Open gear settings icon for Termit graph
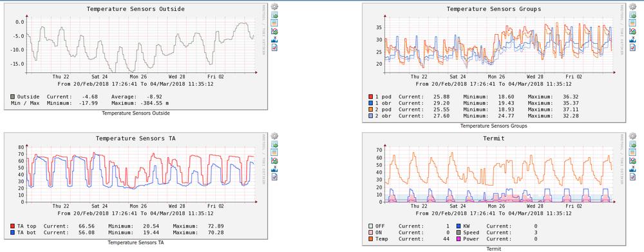The image size is (644, 252). 633,136
